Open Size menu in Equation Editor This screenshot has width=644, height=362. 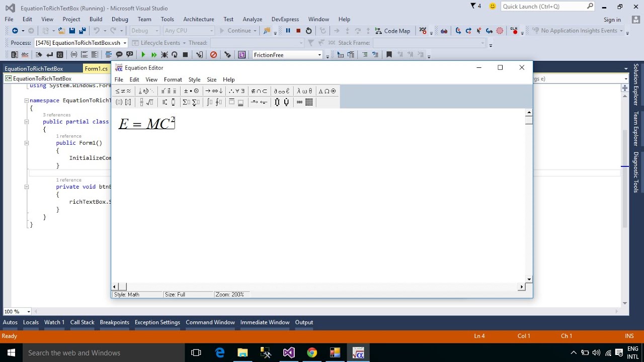pos(211,79)
